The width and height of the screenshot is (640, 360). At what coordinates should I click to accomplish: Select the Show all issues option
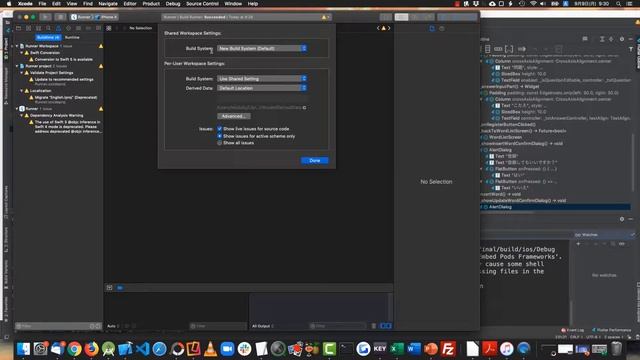click(x=220, y=143)
